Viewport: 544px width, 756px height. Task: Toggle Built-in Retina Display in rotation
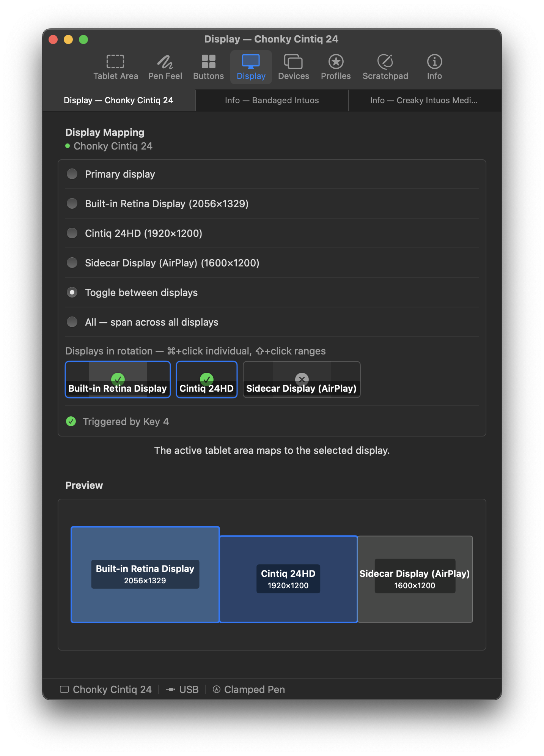click(118, 380)
